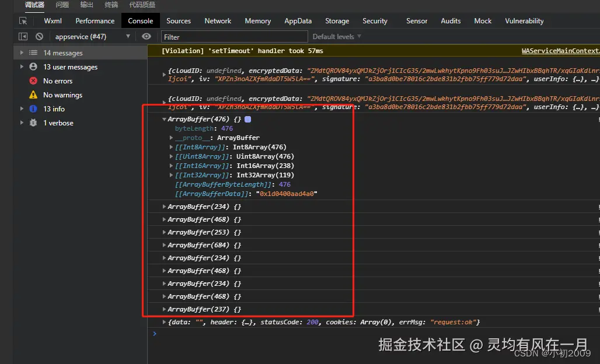Expand the 13 user messages group
Viewport: 600px width, 364px height.
22,66
